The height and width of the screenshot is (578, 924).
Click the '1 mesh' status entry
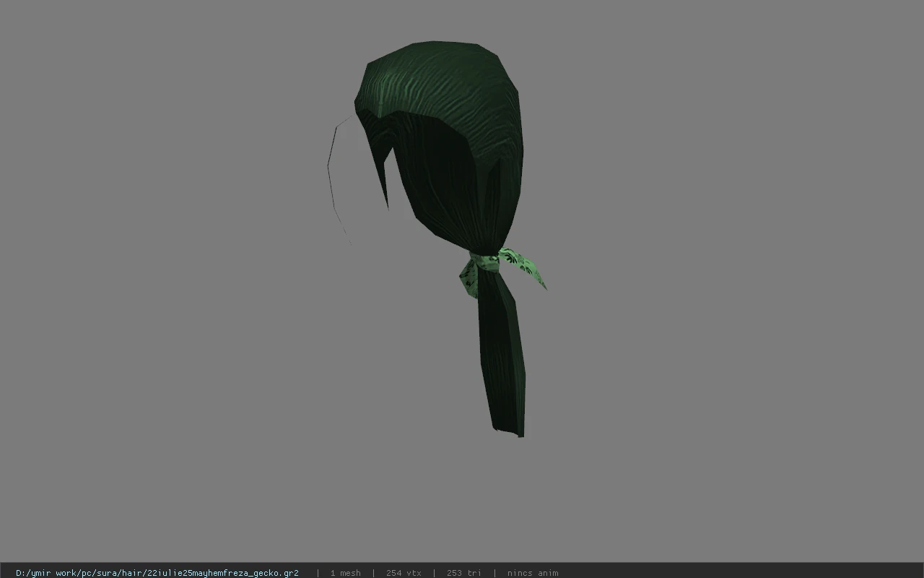tap(345, 573)
